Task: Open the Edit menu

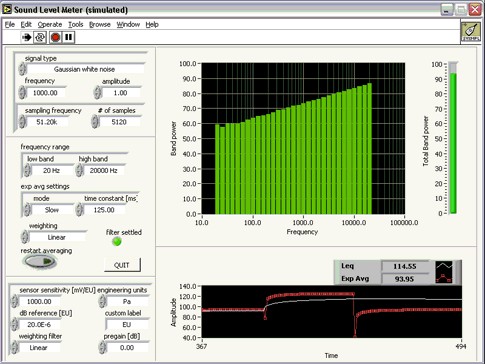Action: [26, 24]
